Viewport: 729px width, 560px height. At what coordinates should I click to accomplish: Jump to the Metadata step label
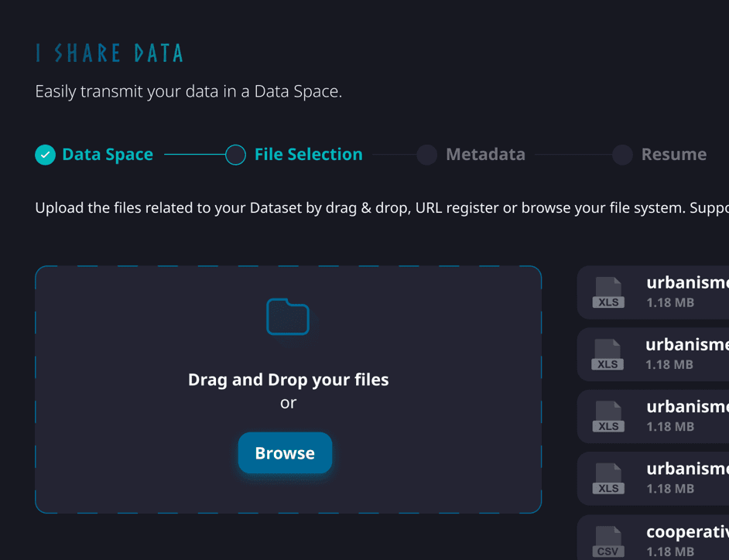point(485,154)
